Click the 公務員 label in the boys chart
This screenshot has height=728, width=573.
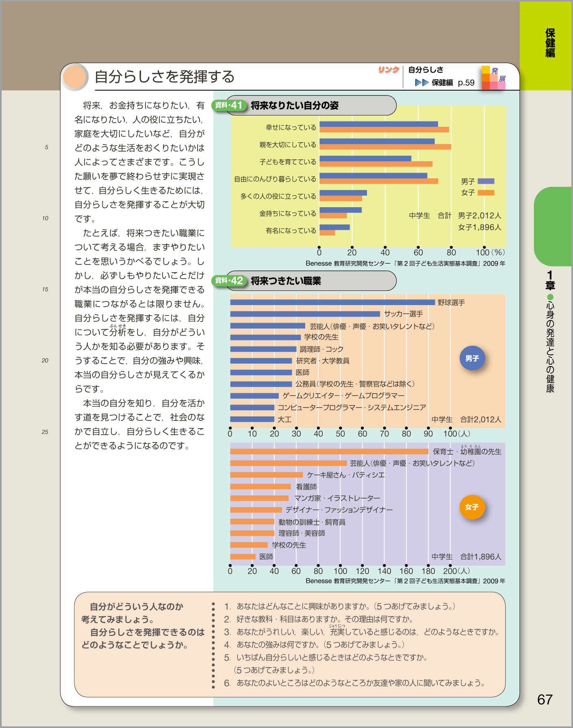pos(355,384)
